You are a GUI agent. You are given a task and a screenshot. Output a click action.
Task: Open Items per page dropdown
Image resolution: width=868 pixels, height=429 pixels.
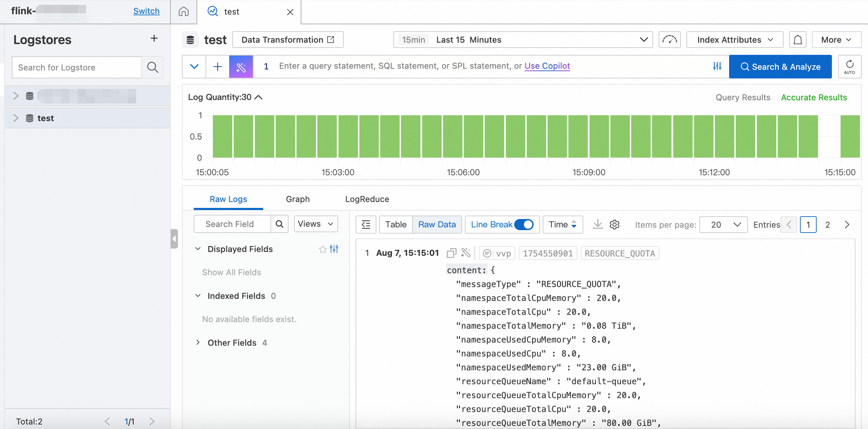point(723,225)
